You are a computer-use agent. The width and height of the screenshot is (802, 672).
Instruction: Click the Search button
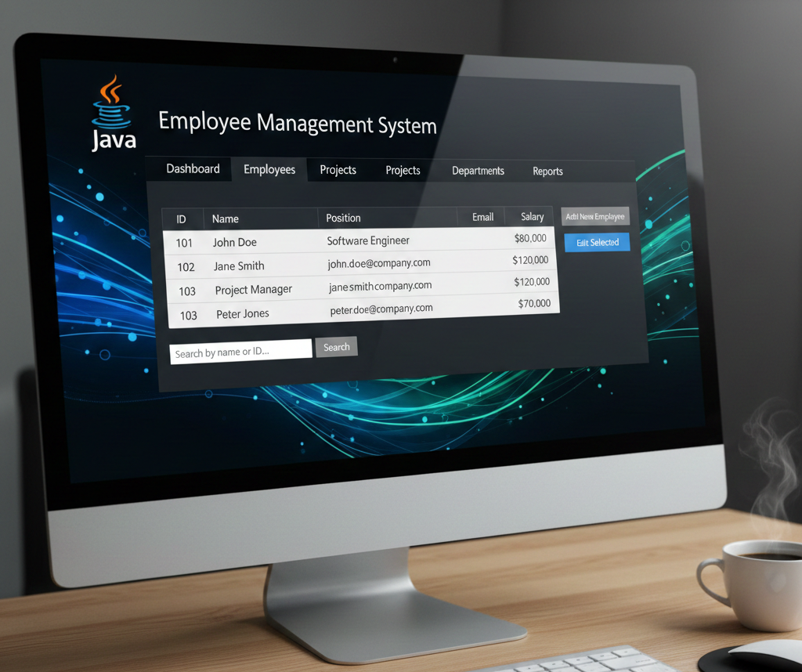point(336,347)
